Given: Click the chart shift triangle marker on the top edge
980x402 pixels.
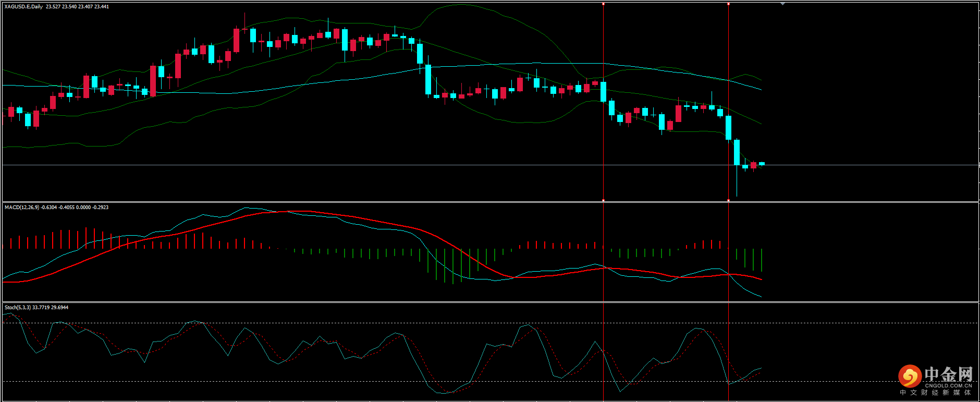Looking at the screenshot, I should tap(782, 4).
